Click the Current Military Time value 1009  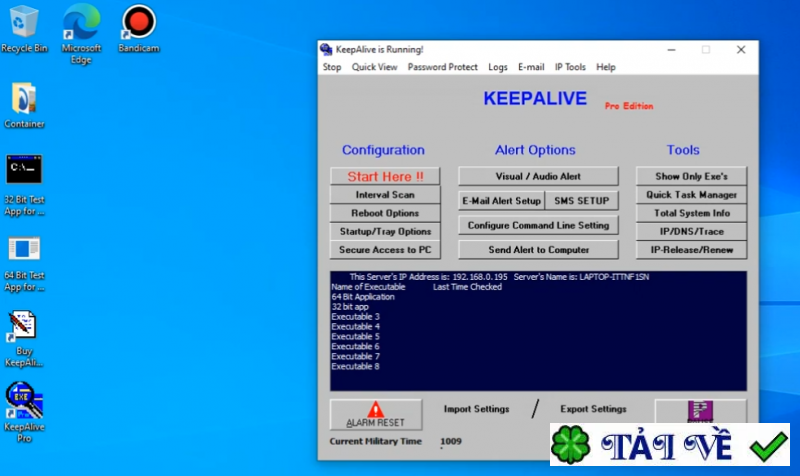point(451,441)
